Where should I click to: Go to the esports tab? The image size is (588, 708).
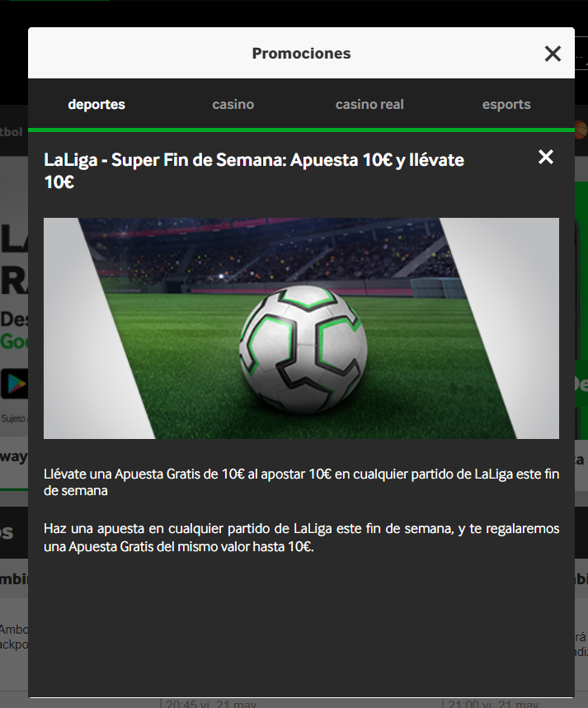[x=506, y=104]
